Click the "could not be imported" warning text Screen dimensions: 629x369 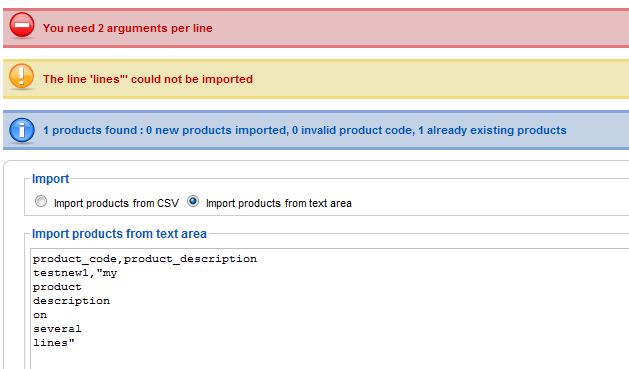[x=148, y=79]
